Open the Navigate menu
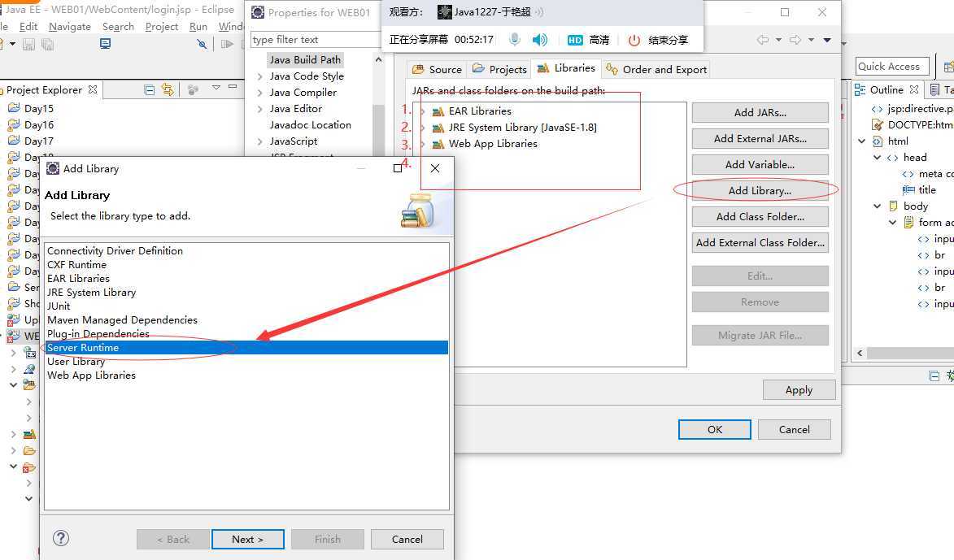This screenshot has width=954, height=560. pos(69,27)
